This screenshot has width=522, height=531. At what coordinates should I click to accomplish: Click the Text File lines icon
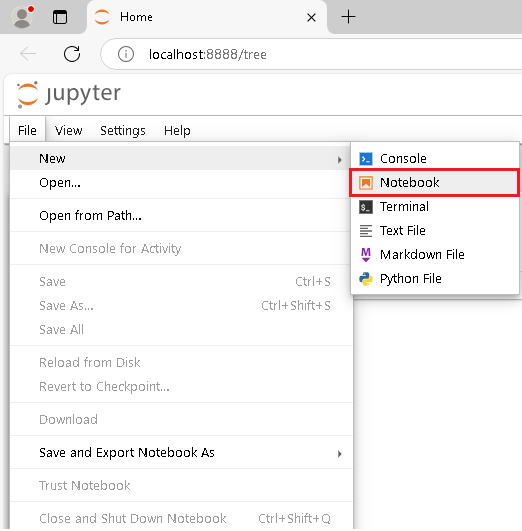click(x=366, y=231)
